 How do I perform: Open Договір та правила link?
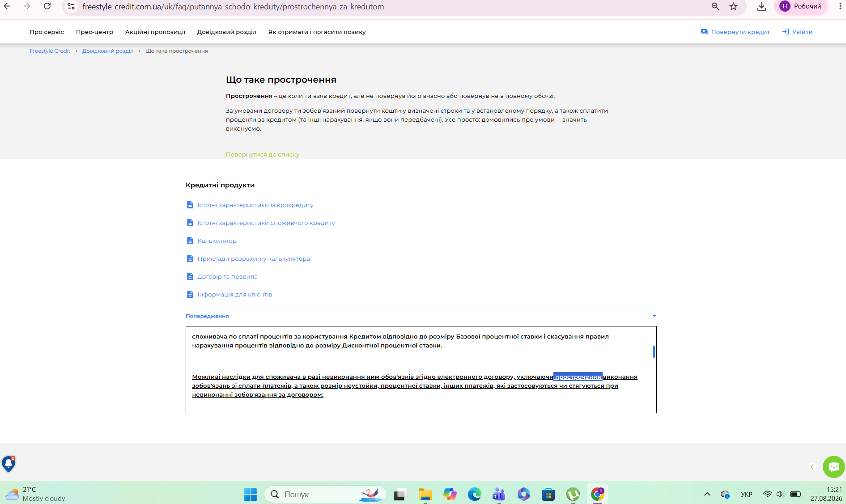tap(227, 276)
